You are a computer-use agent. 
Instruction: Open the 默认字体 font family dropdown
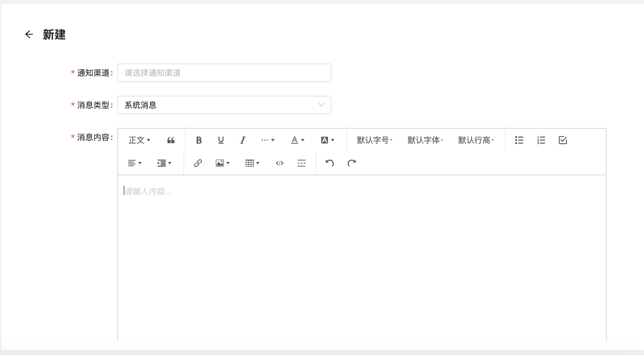tap(425, 140)
